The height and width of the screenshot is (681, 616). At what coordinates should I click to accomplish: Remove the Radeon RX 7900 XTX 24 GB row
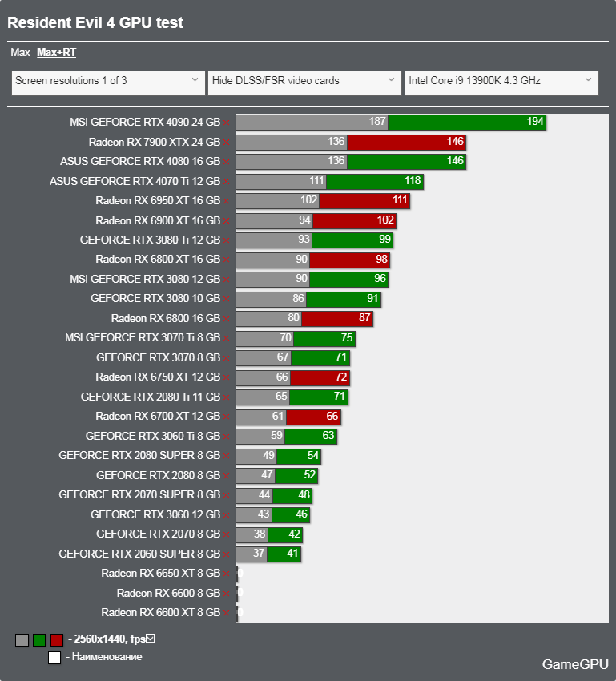click(227, 143)
